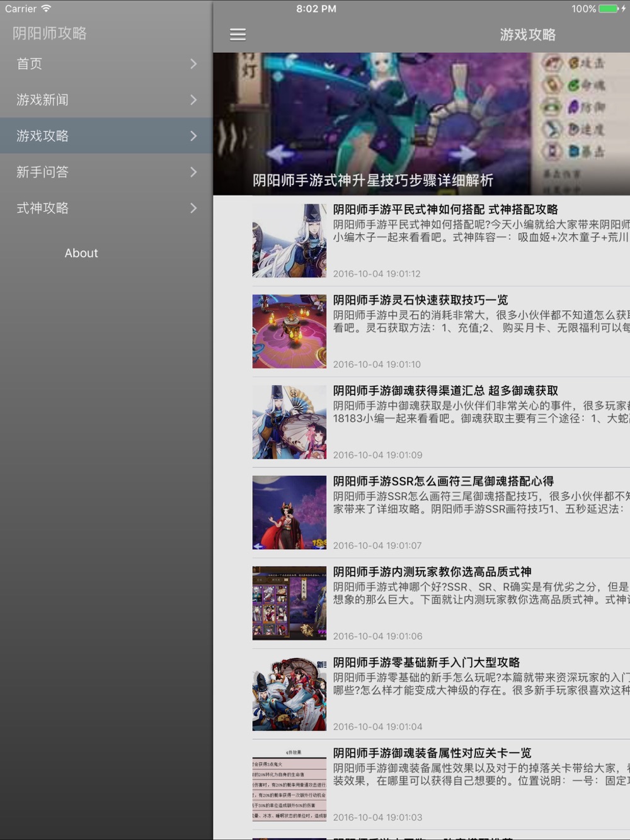Click timestamp 2016-10-04 19:01:03
This screenshot has height=840, width=630.
pyautogui.click(x=377, y=818)
